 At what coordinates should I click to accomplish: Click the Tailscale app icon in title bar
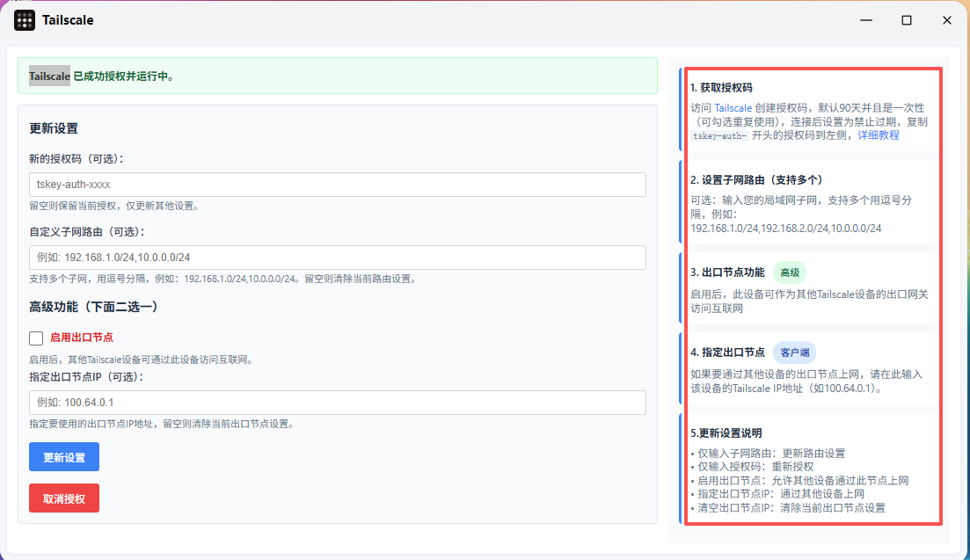[25, 20]
